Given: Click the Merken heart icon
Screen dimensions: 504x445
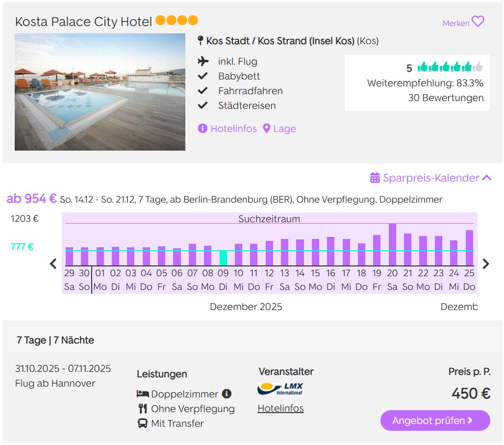Looking at the screenshot, I should pyautogui.click(x=478, y=22).
